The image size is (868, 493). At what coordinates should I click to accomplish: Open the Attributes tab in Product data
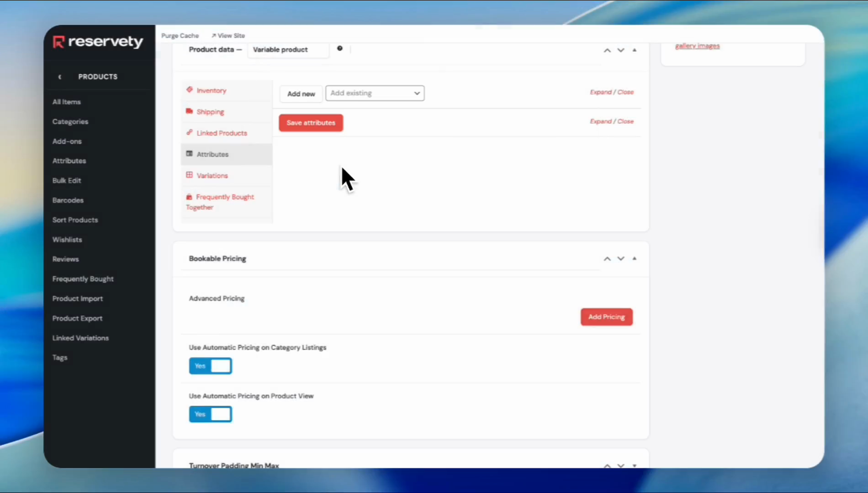point(212,154)
